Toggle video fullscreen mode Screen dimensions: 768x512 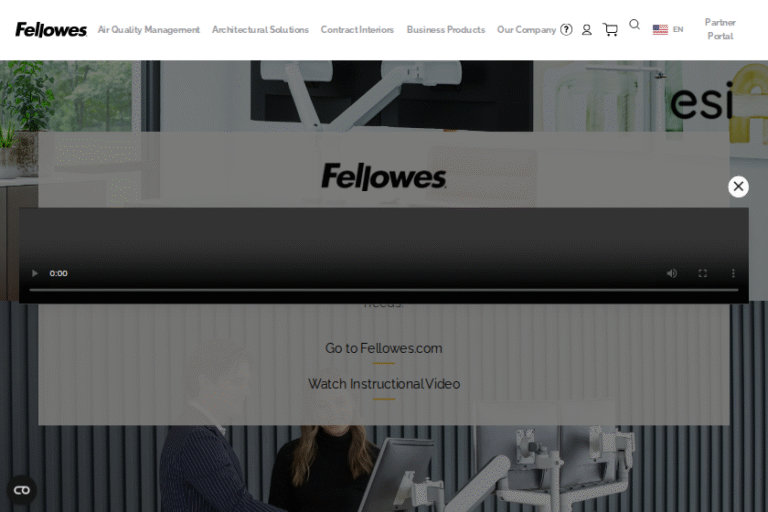click(x=702, y=273)
